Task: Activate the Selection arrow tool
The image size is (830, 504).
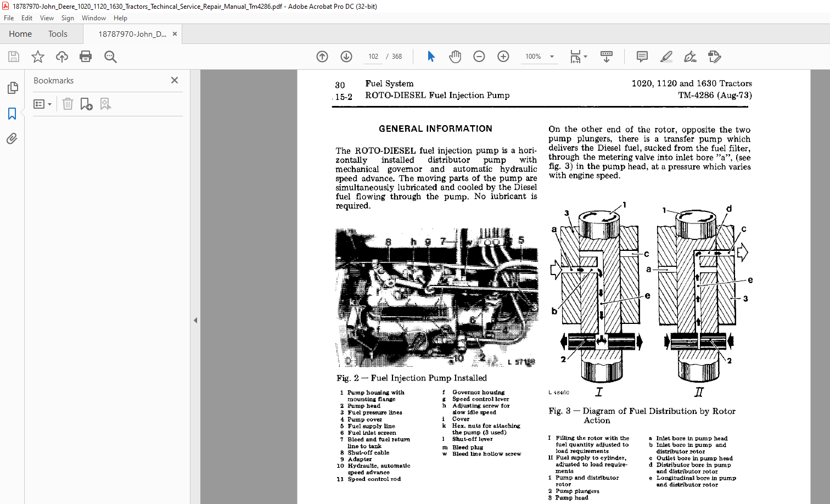Action: pyautogui.click(x=431, y=57)
